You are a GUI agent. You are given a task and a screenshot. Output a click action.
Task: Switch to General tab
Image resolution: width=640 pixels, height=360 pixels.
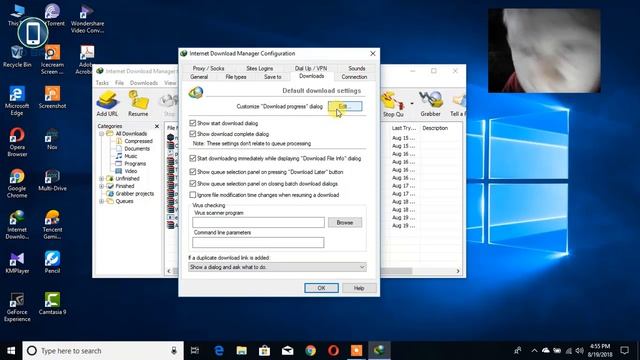(199, 77)
